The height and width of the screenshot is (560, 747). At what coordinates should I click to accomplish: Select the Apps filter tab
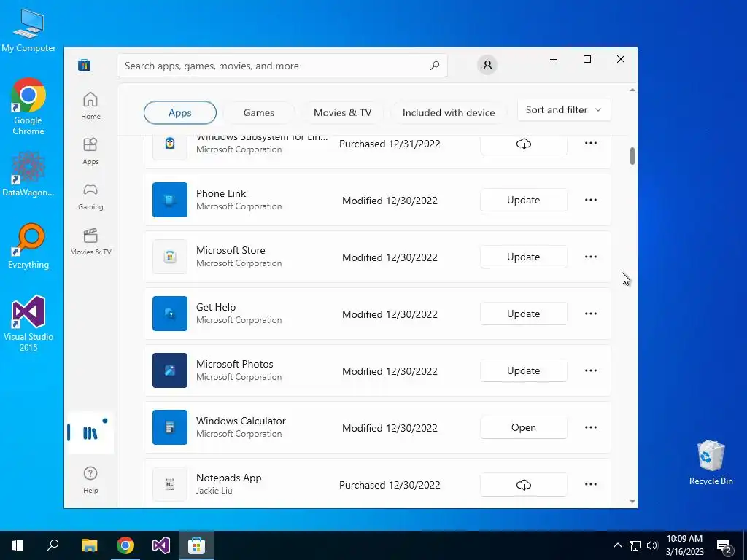coord(180,113)
